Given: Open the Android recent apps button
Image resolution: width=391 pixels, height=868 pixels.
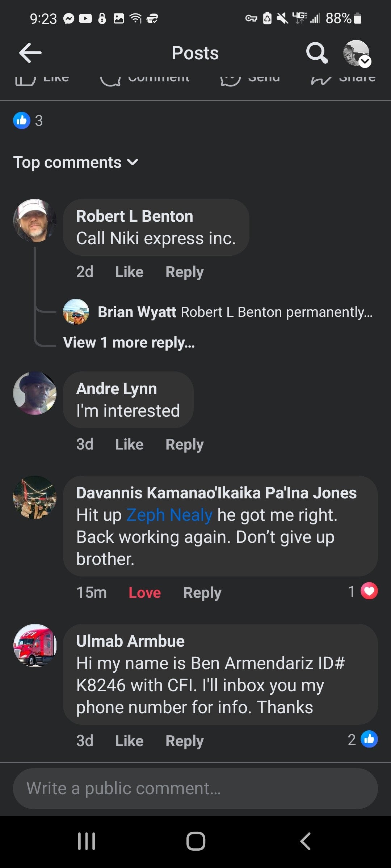Looking at the screenshot, I should point(87,841).
